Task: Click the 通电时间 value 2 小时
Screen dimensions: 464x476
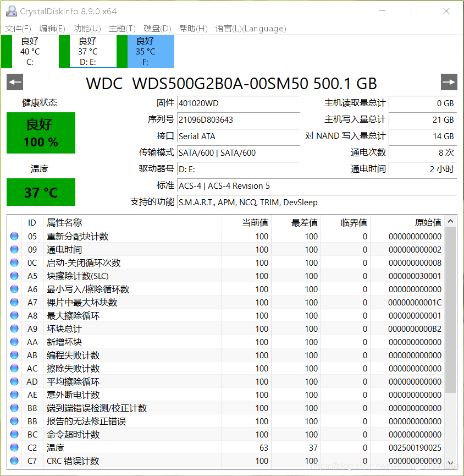Action: 423,169
